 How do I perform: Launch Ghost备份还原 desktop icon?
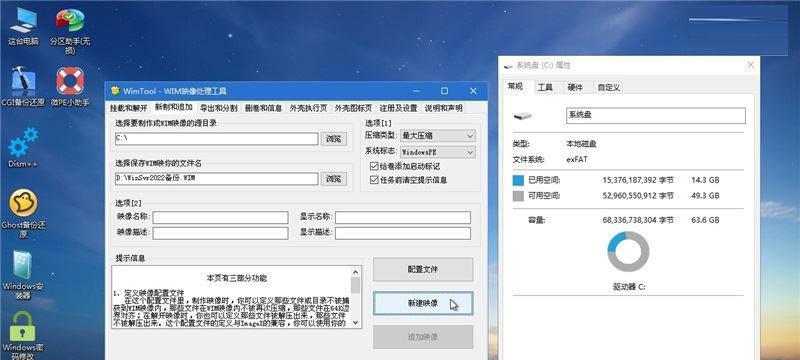tap(23, 214)
